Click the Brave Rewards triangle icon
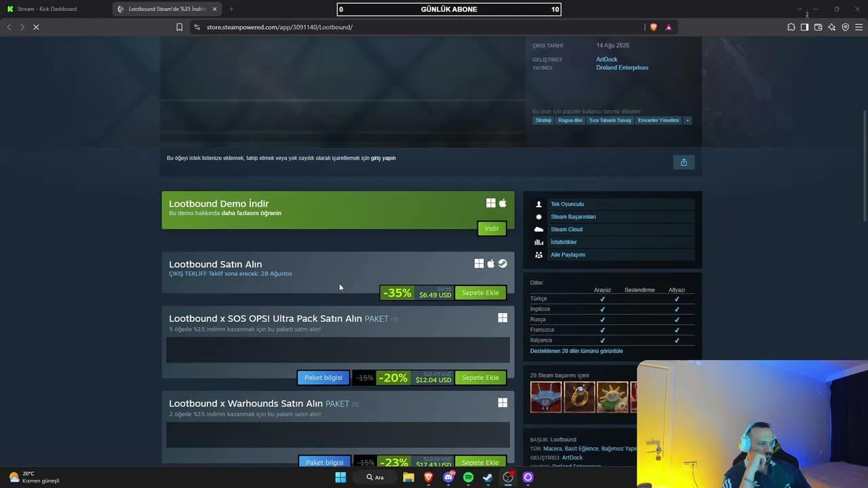 (669, 27)
